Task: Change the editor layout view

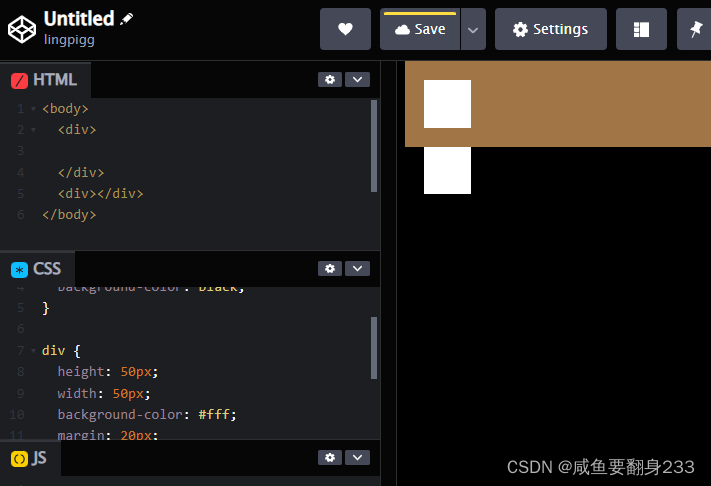Action: pyautogui.click(x=641, y=29)
